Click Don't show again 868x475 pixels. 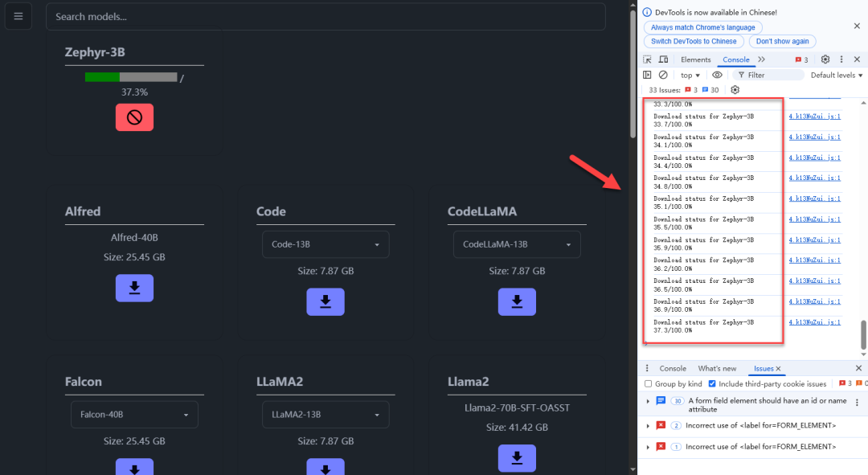pyautogui.click(x=782, y=41)
